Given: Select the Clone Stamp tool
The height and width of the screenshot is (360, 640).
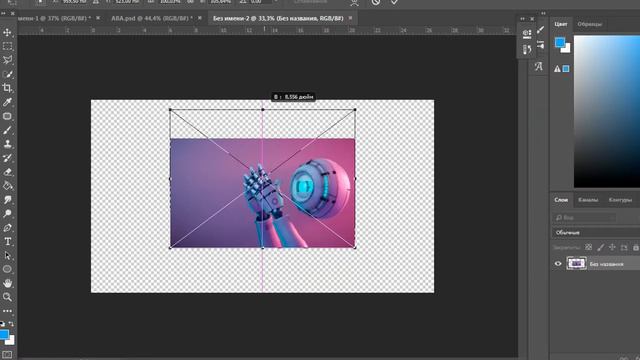Looking at the screenshot, I should (7, 144).
